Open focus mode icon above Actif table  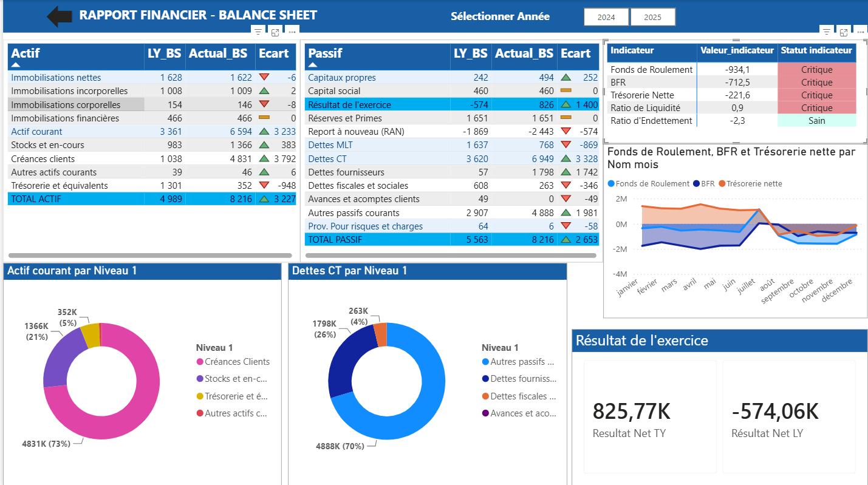[x=275, y=32]
